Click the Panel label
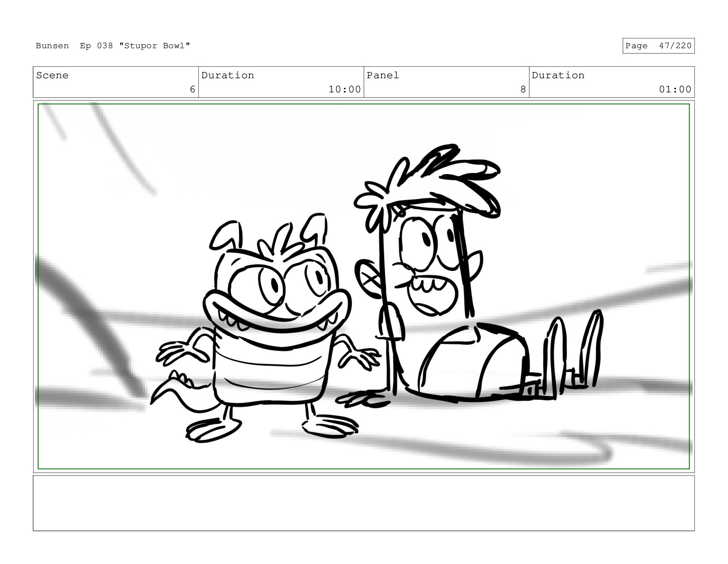The width and height of the screenshot is (728, 564). pyautogui.click(x=383, y=76)
